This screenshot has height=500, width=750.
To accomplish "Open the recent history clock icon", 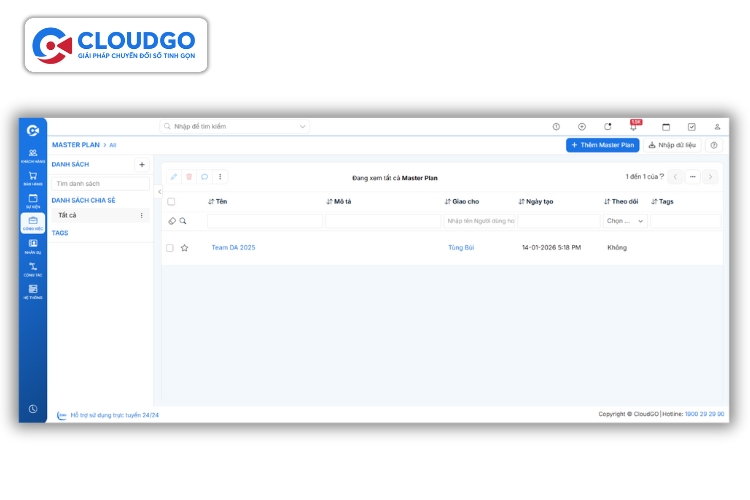I will point(33,409).
